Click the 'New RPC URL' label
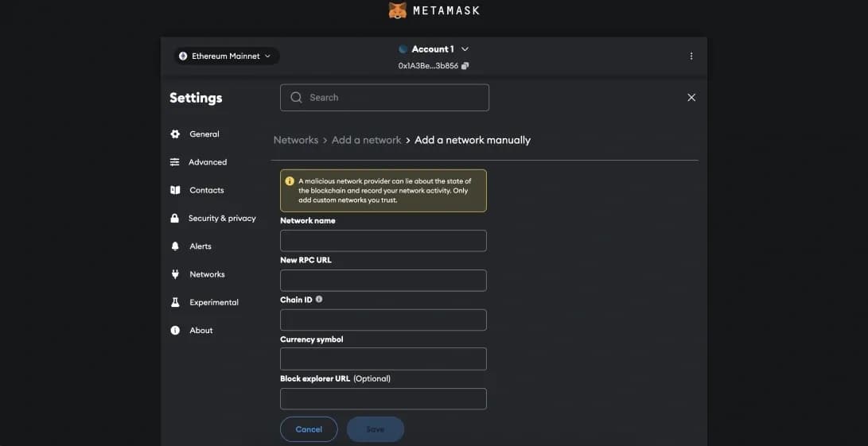Viewport: 868px width, 446px height. click(x=306, y=259)
